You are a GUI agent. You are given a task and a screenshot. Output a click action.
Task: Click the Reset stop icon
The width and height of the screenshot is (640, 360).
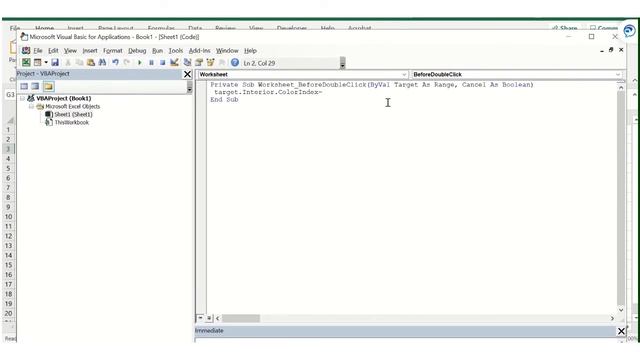click(162, 62)
